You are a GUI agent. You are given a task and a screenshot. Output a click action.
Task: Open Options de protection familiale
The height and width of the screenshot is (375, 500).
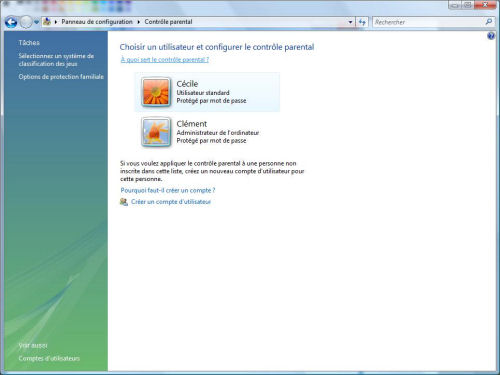coord(61,77)
